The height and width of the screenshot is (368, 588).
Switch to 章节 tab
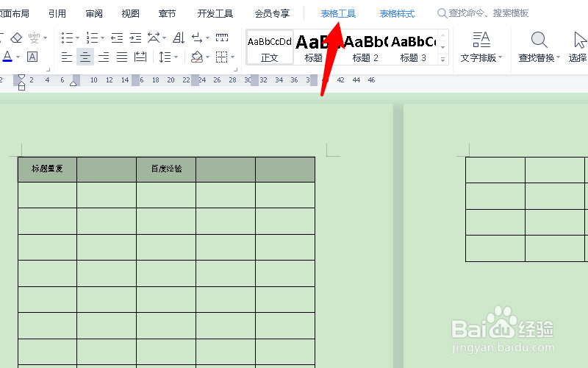coord(167,14)
